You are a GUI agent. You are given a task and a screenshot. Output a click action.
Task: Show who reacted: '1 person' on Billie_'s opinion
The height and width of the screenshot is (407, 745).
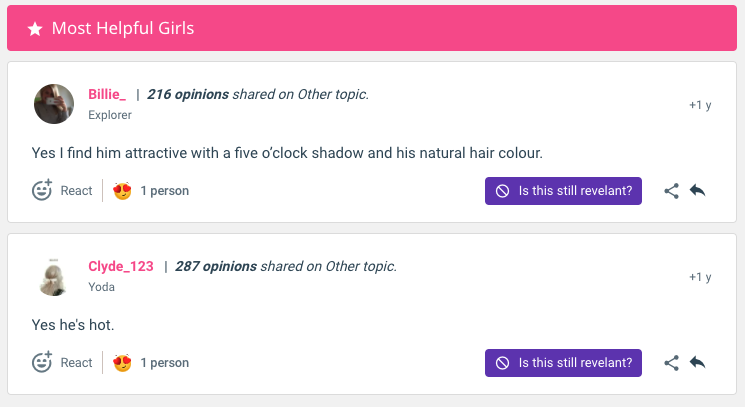click(x=164, y=191)
